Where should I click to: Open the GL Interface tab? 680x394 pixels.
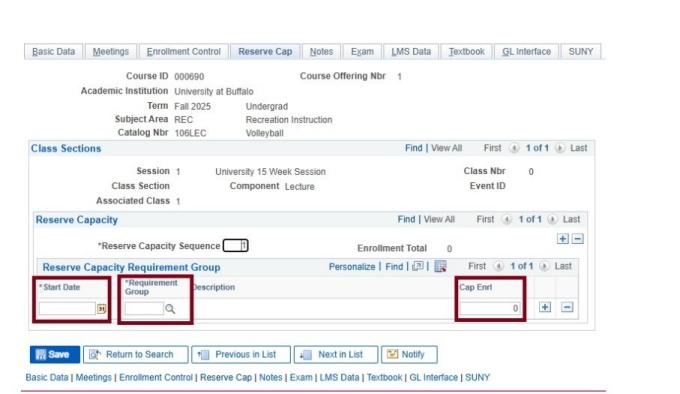click(x=526, y=52)
